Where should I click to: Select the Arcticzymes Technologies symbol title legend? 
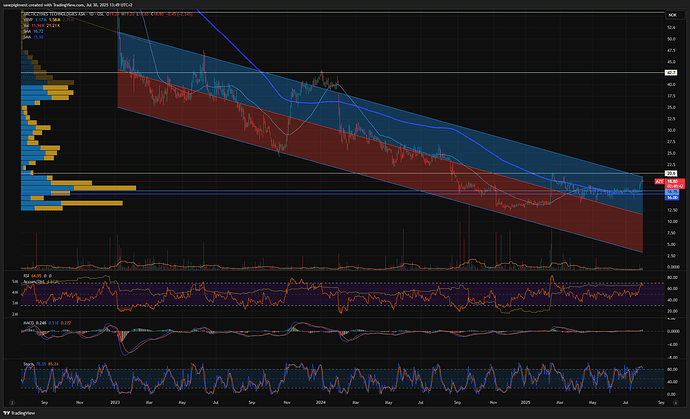pos(64,14)
